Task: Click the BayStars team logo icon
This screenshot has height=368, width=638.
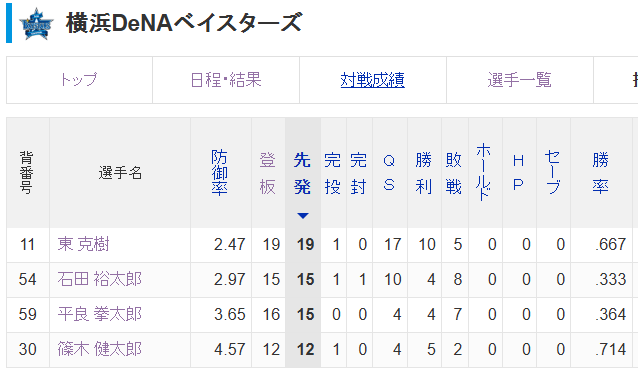Action: [x=36, y=24]
